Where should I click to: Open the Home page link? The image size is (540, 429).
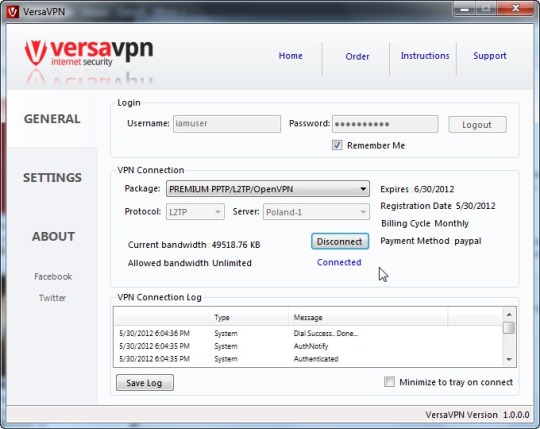coord(290,56)
